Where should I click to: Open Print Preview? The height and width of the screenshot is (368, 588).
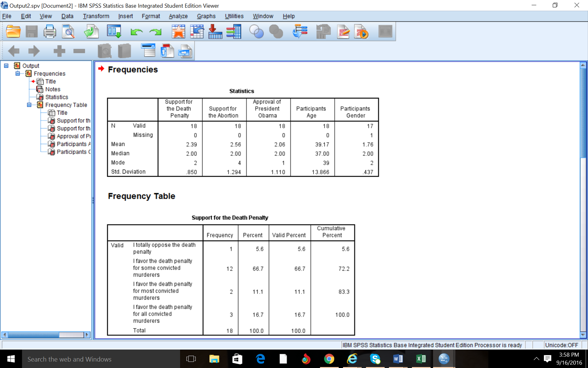click(x=69, y=31)
